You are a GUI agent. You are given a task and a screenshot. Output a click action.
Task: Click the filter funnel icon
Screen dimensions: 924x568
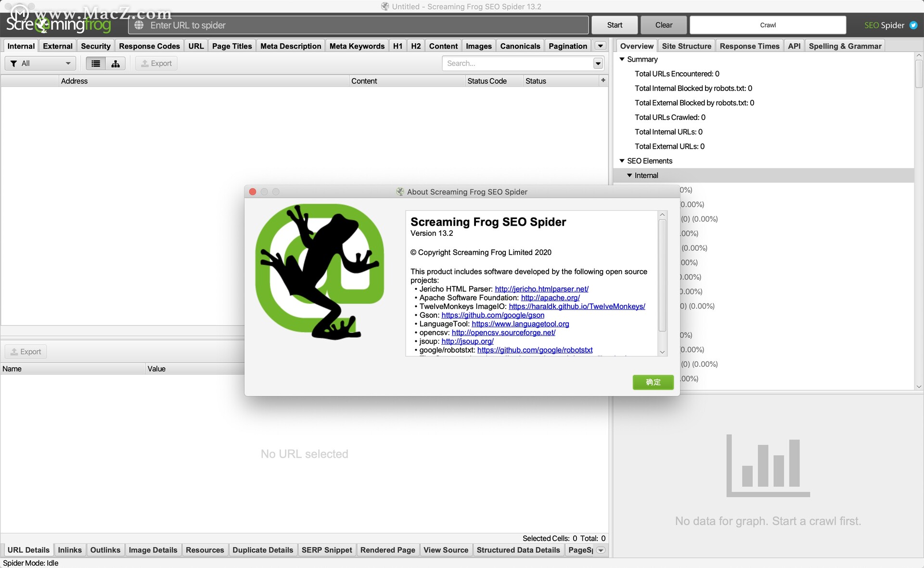pyautogui.click(x=13, y=64)
